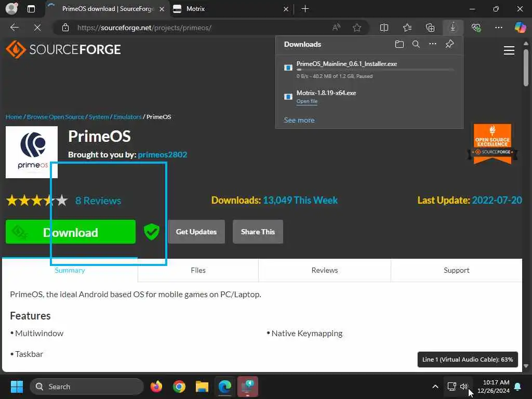Open the Summary tab
Screen dimensions: 532x399
(70, 270)
